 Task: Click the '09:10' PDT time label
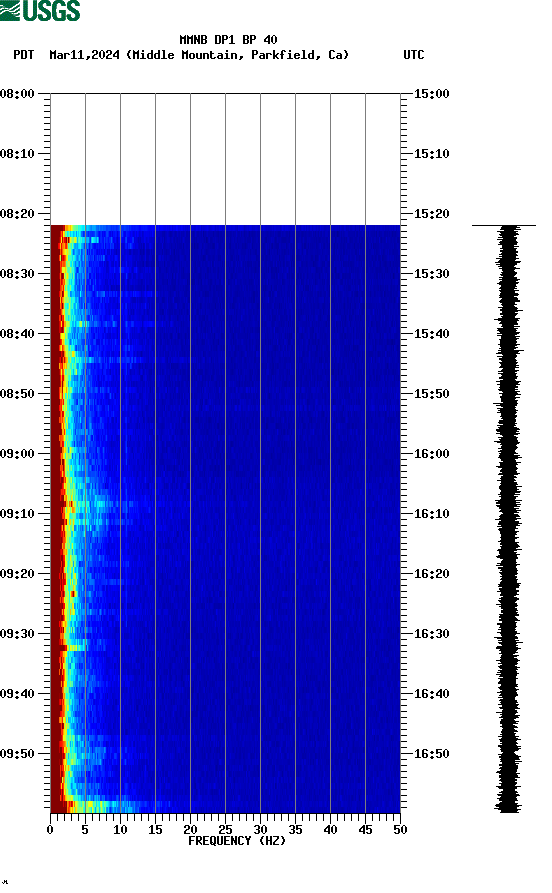pyautogui.click(x=17, y=514)
